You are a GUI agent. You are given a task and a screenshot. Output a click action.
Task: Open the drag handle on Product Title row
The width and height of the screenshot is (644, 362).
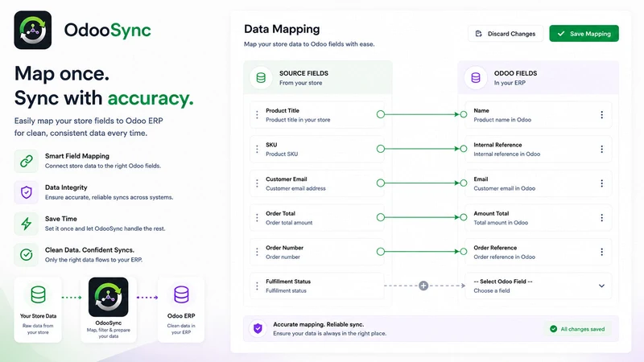(x=257, y=115)
